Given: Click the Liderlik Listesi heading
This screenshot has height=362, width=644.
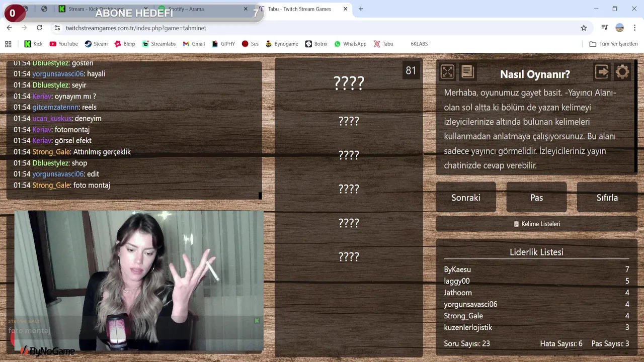Looking at the screenshot, I should tap(536, 252).
